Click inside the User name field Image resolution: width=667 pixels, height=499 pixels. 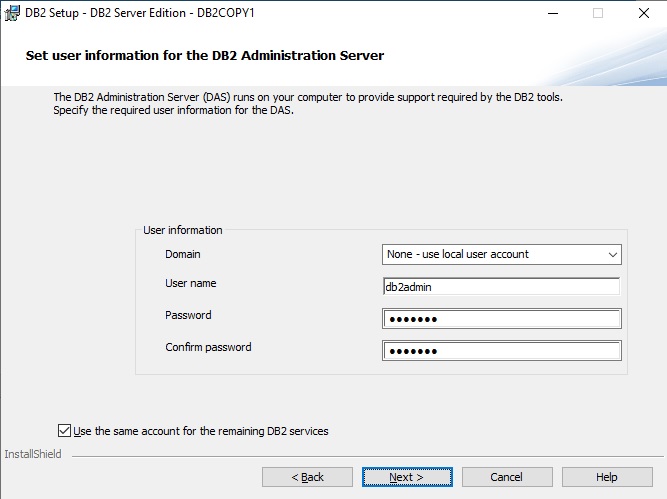pos(501,286)
